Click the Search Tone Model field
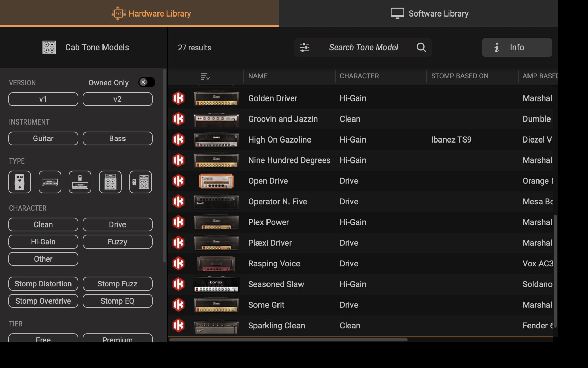588x368 pixels. 363,48
